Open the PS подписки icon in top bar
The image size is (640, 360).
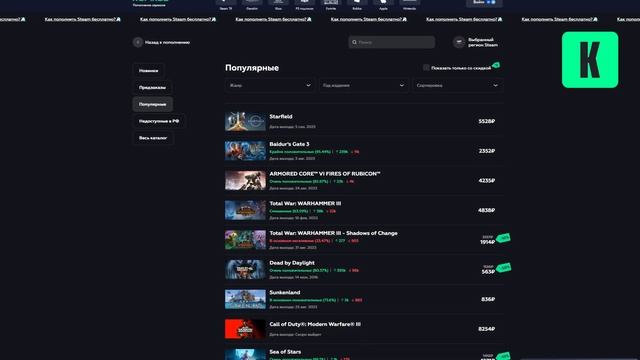coord(304,3)
